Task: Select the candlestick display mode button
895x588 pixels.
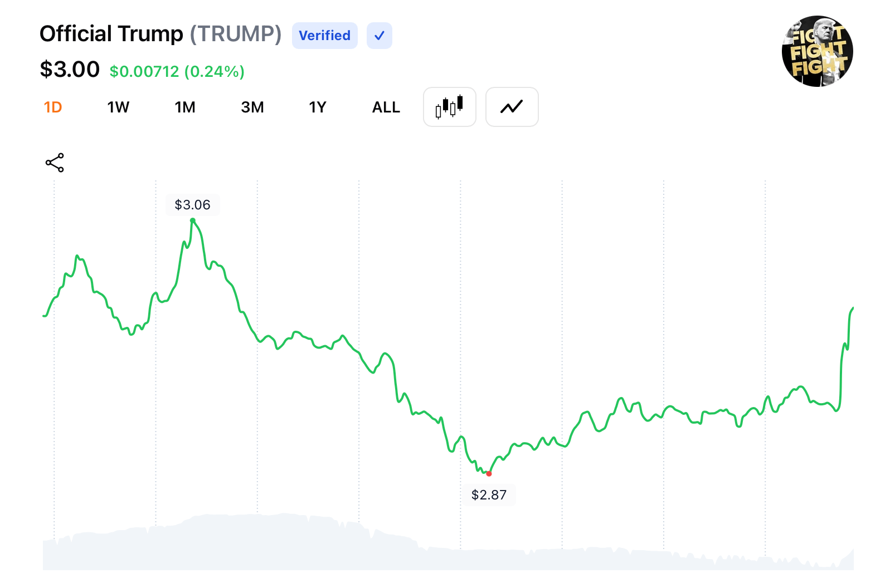Action: [449, 107]
